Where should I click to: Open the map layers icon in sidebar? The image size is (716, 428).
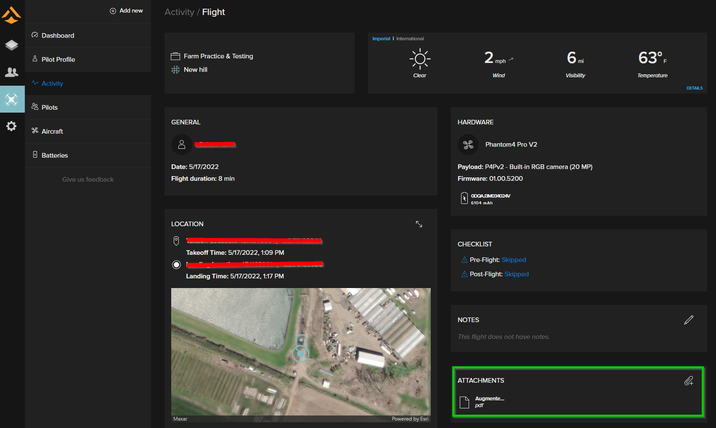(11, 45)
